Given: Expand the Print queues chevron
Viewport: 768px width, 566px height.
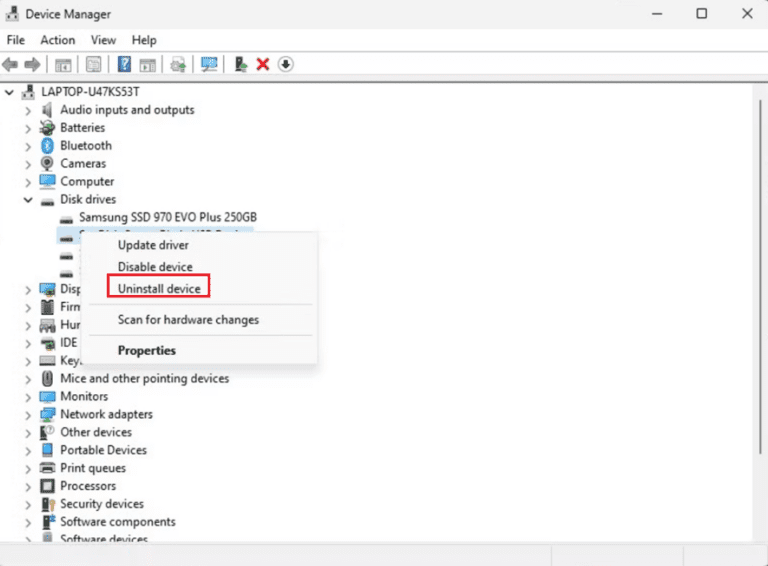Looking at the screenshot, I should (28, 469).
